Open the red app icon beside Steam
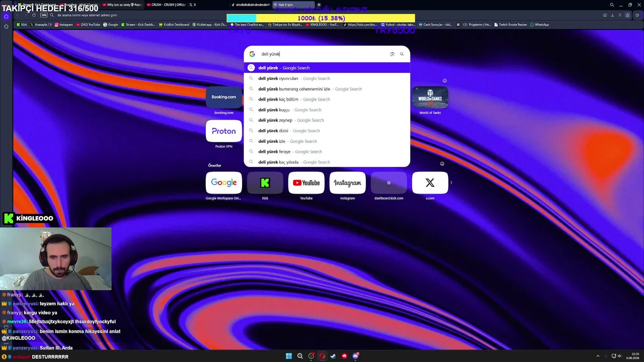644x362 pixels. 345,356
